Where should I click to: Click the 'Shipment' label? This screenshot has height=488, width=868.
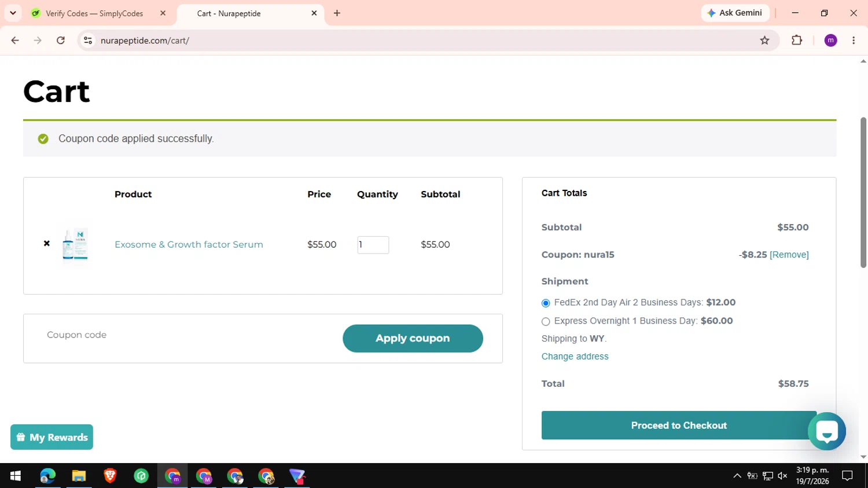coord(565,281)
